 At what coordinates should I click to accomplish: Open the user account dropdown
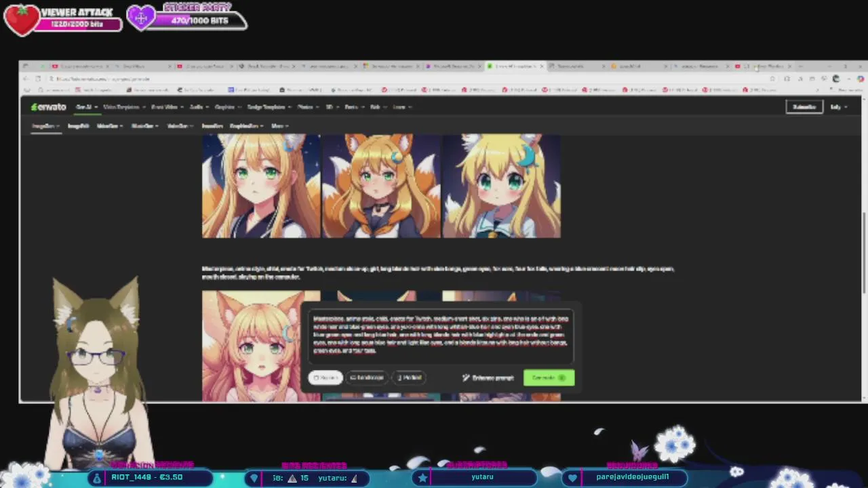click(839, 107)
